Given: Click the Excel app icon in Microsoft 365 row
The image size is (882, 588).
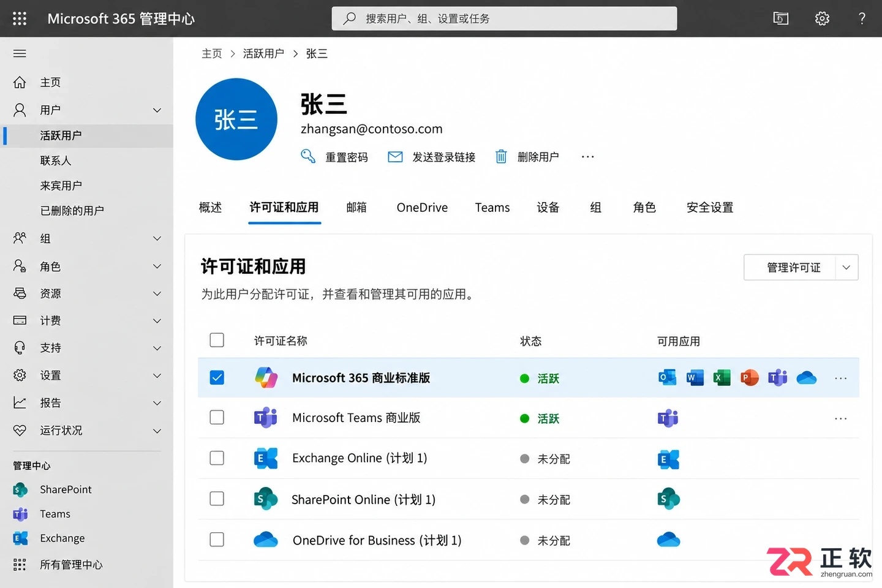Looking at the screenshot, I should pyautogui.click(x=722, y=377).
